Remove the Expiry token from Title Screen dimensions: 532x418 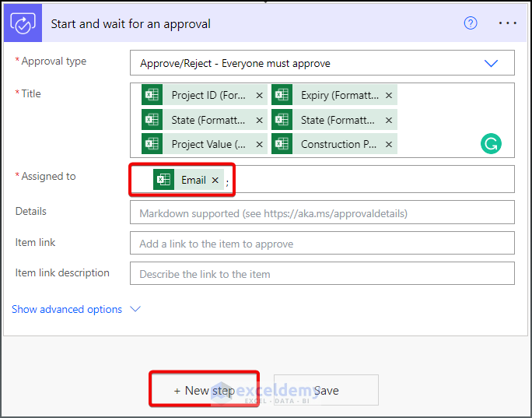coord(389,96)
